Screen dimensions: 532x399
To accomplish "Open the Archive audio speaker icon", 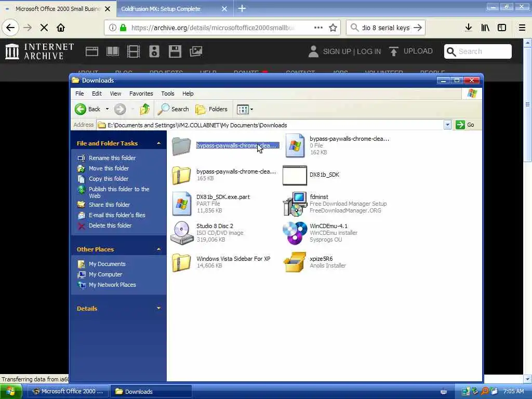I will [154, 51].
